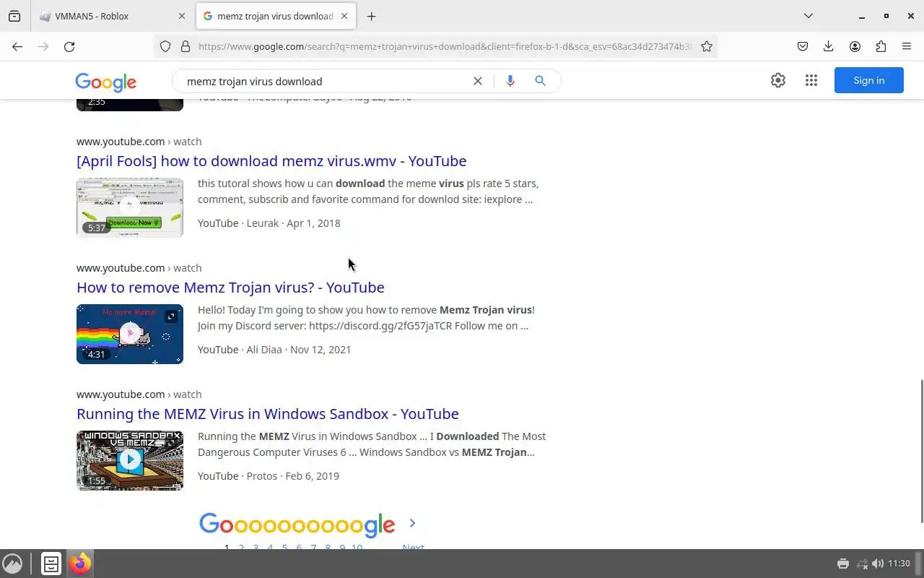Open Google apps grid
This screenshot has width=924, height=578.
pyautogui.click(x=811, y=80)
